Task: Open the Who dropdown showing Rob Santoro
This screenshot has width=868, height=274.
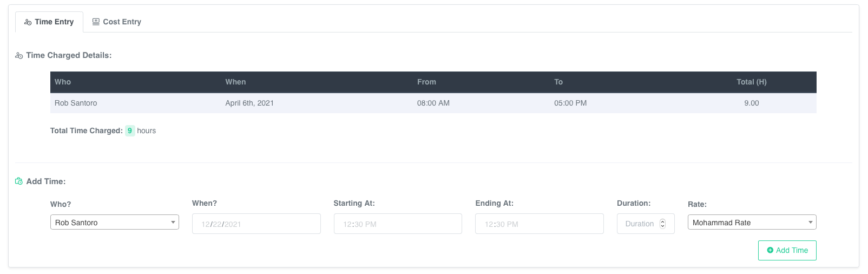Action: (x=114, y=223)
